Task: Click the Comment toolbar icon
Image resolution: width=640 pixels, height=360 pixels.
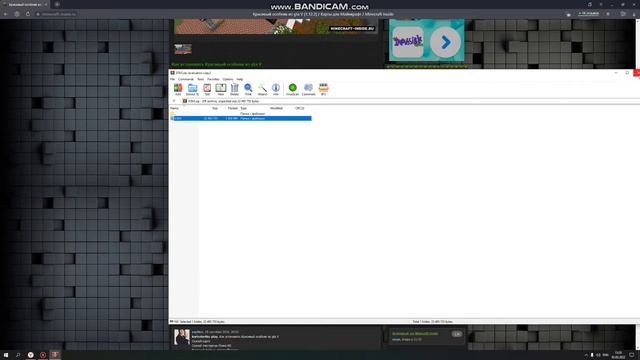Action: pyautogui.click(x=309, y=89)
